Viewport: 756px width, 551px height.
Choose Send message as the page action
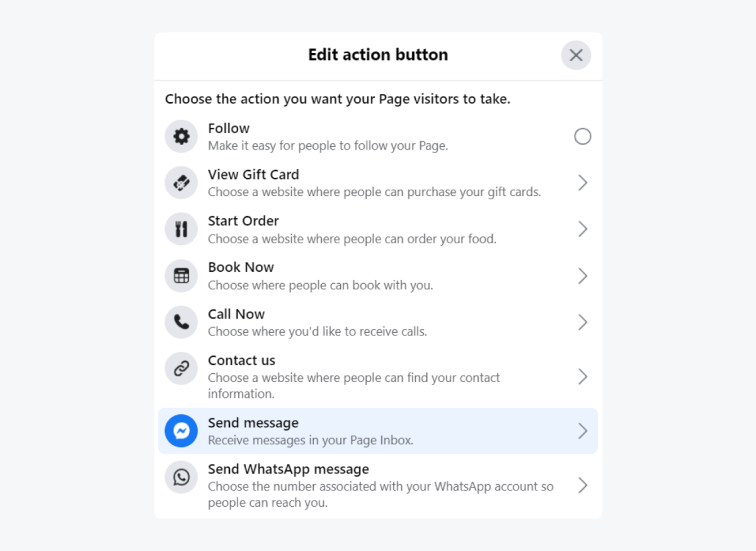pos(378,431)
